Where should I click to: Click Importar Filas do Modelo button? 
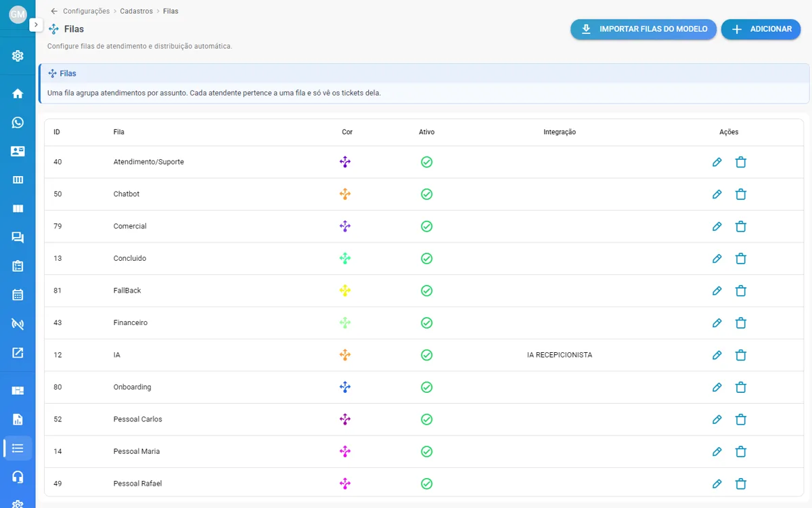click(x=644, y=29)
